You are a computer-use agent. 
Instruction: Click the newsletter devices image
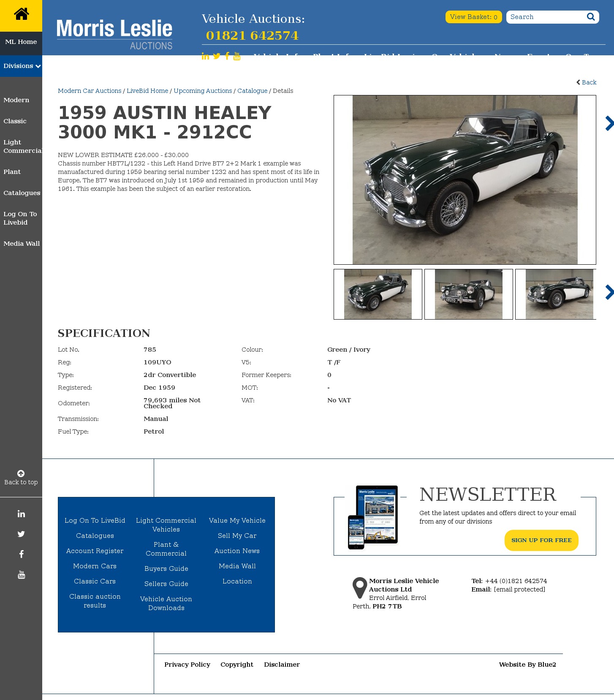[373, 517]
